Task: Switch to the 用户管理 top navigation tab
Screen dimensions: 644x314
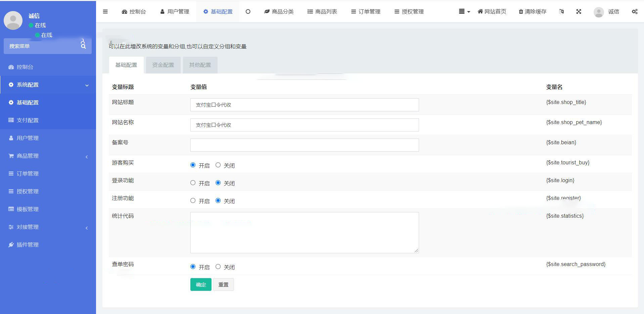Action: coord(175,11)
